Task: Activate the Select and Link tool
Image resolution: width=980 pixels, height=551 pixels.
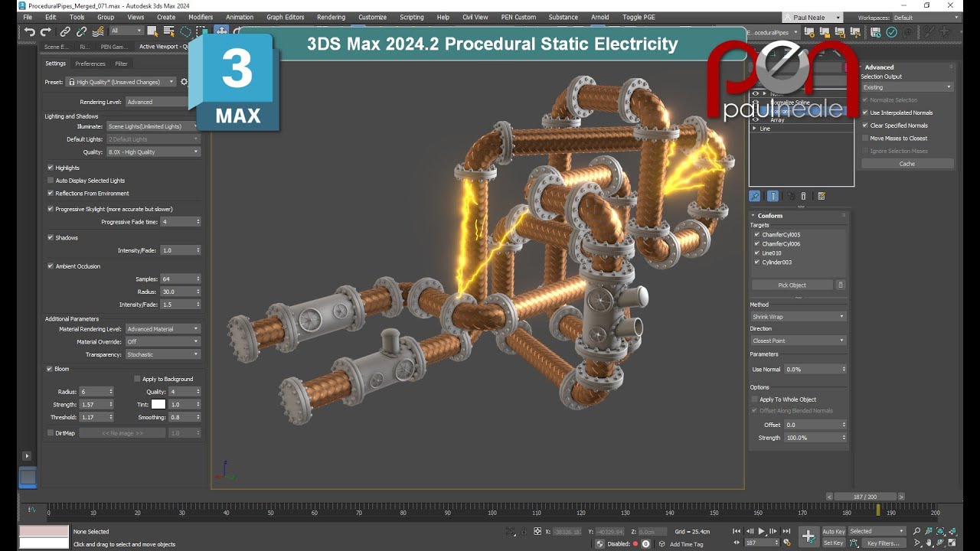Action: pyautogui.click(x=65, y=31)
